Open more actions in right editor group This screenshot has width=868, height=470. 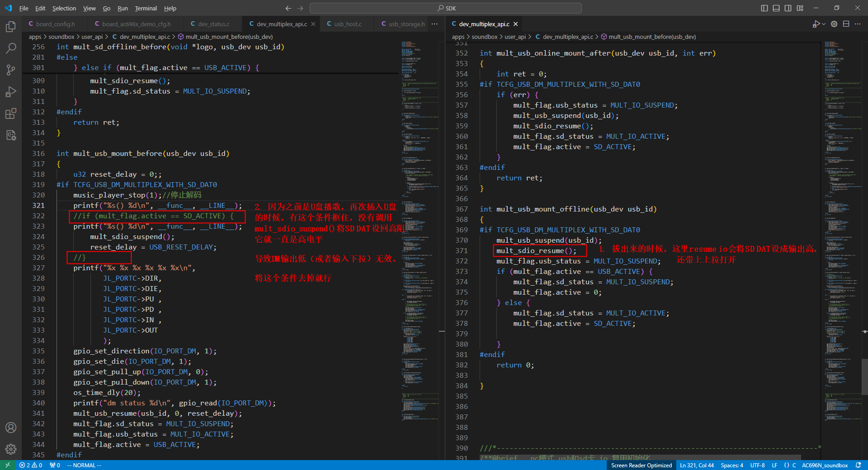(x=858, y=24)
